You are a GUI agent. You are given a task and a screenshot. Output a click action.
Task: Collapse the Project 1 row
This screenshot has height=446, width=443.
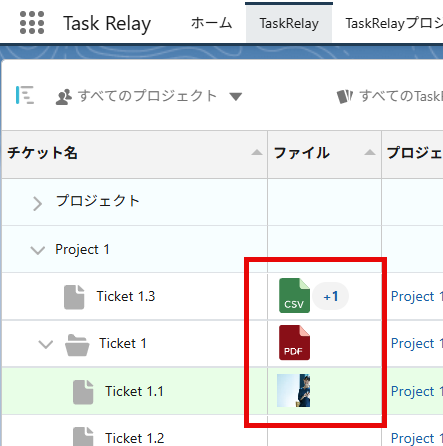(x=38, y=250)
